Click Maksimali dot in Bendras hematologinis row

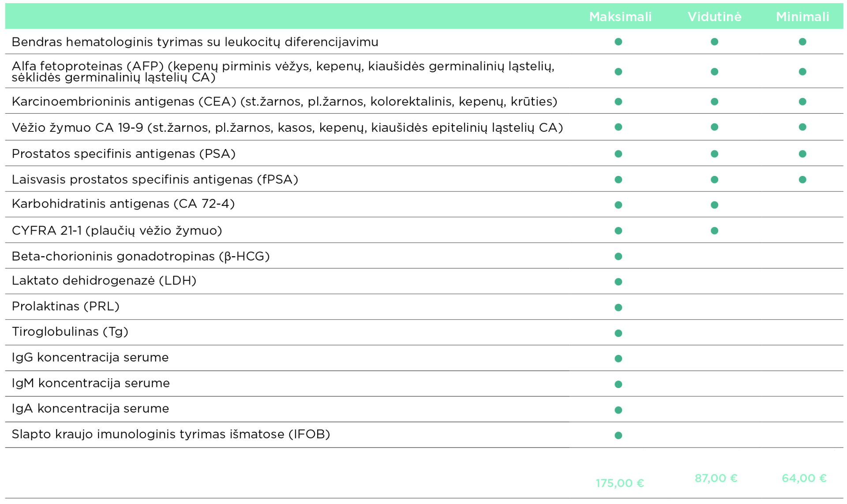click(x=618, y=42)
